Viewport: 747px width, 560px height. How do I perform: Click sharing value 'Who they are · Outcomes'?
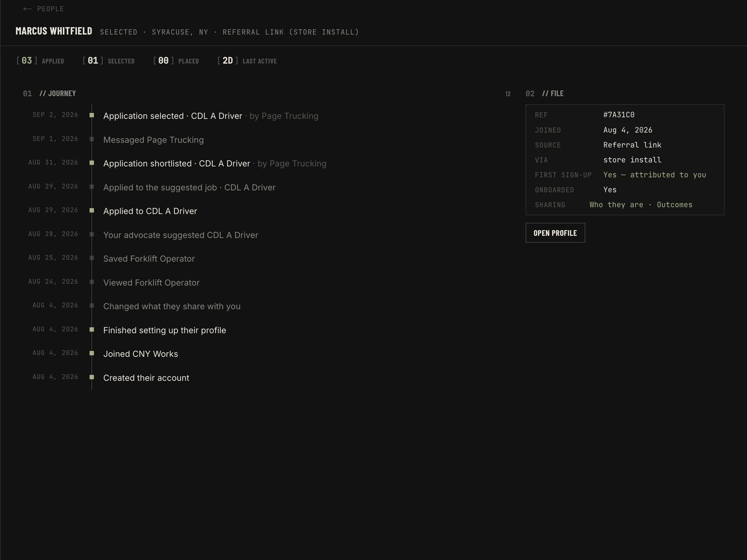641,205
